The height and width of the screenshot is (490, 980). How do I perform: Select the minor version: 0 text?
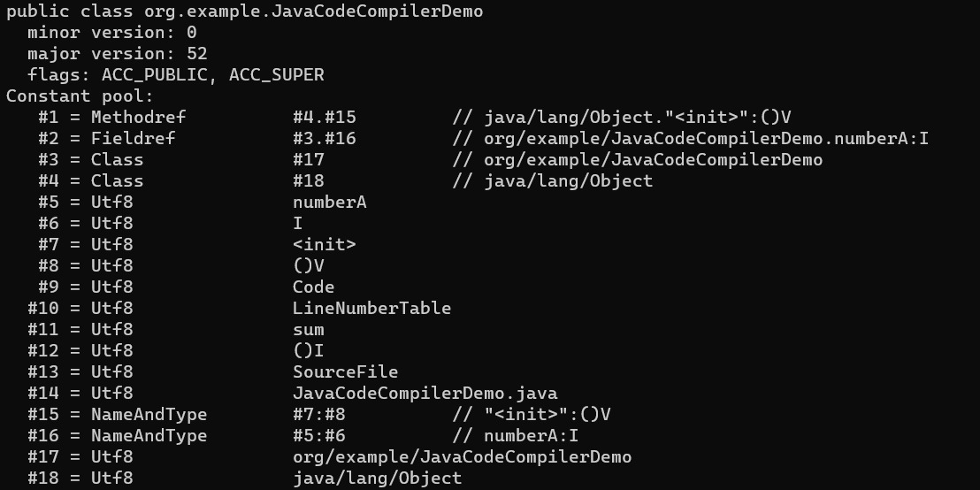click(111, 33)
